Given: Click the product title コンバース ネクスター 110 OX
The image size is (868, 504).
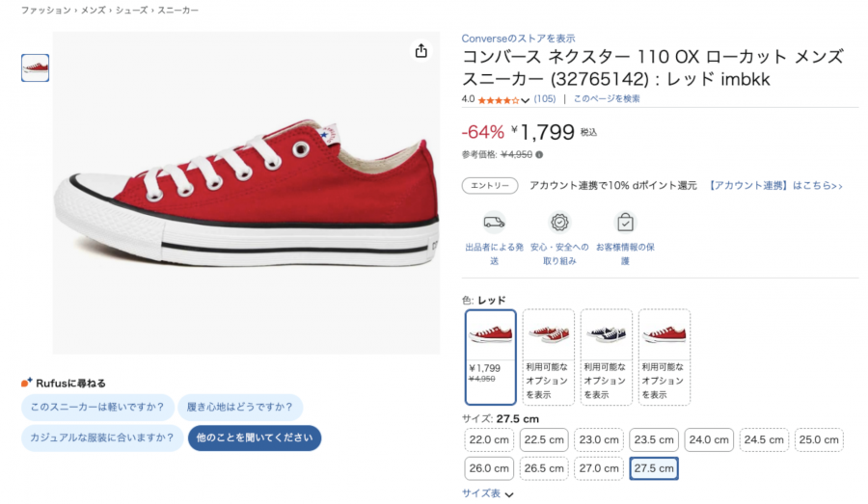Looking at the screenshot, I should click(x=653, y=67).
